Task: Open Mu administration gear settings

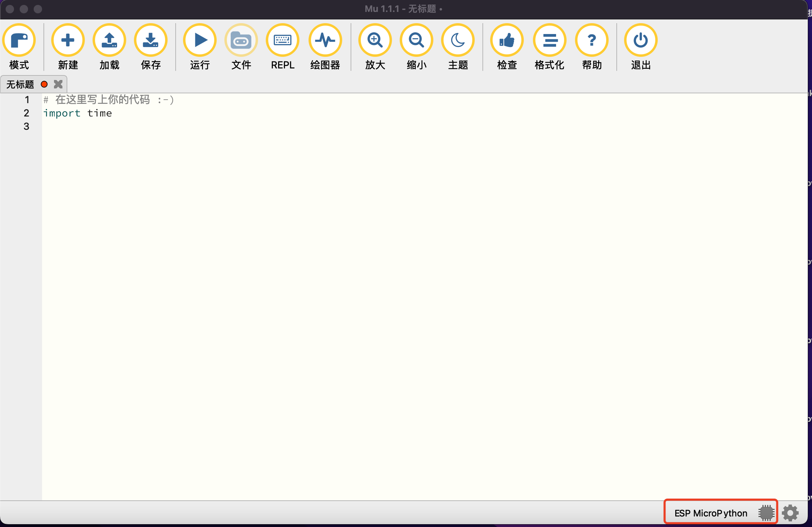Action: click(x=790, y=513)
